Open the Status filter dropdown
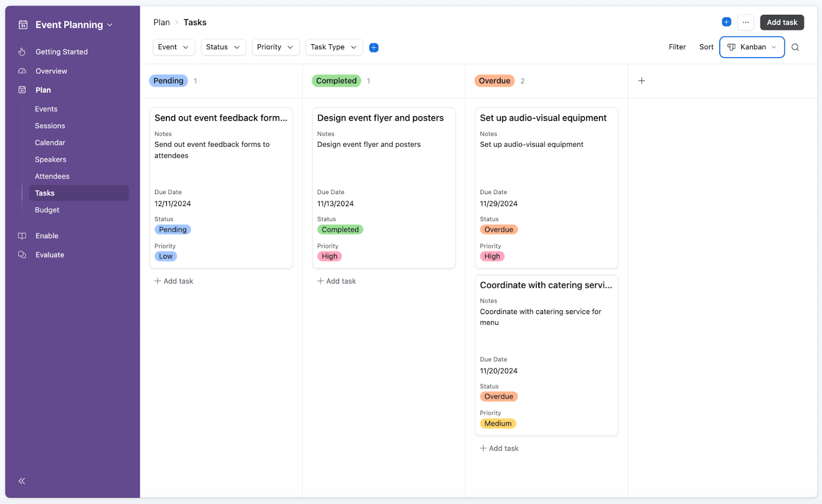 click(223, 47)
